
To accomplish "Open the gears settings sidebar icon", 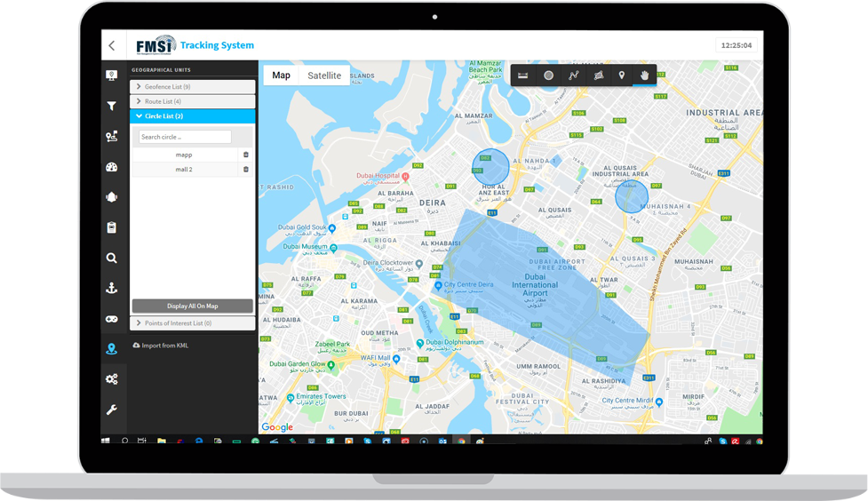I will (112, 379).
